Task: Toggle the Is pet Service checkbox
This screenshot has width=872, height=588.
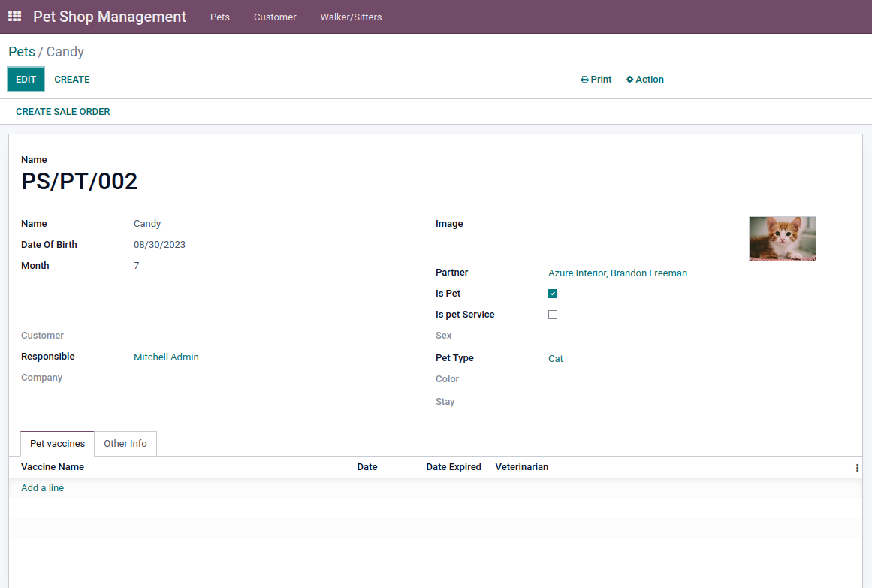Action: tap(552, 315)
